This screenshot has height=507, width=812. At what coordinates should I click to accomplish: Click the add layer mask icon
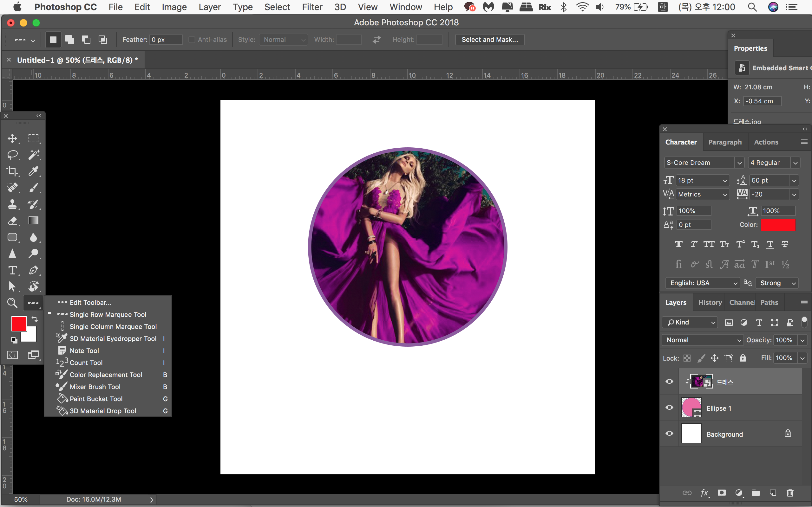click(x=721, y=492)
